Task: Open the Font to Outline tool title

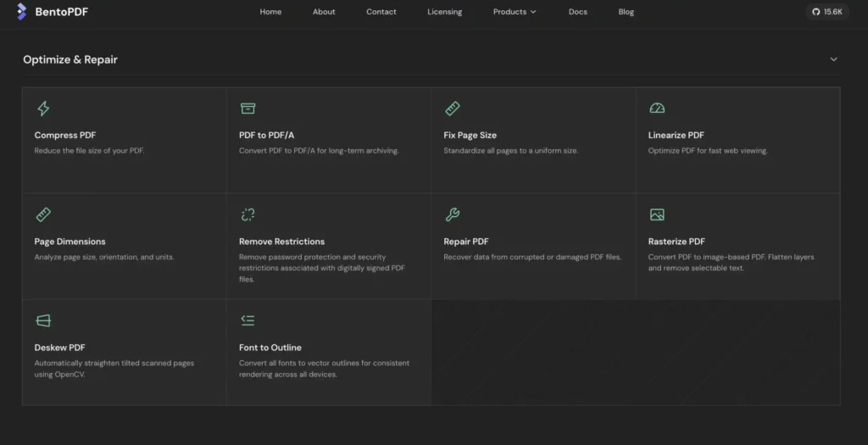Action: coord(270,348)
